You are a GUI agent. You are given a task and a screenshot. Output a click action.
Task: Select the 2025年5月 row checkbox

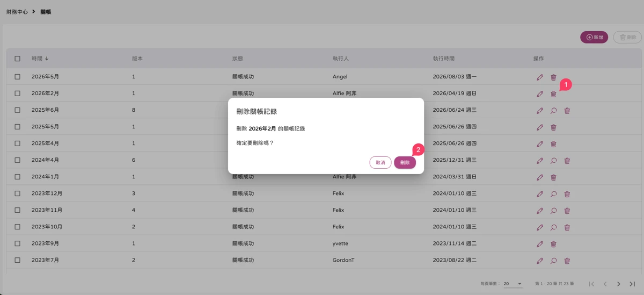[x=18, y=127]
